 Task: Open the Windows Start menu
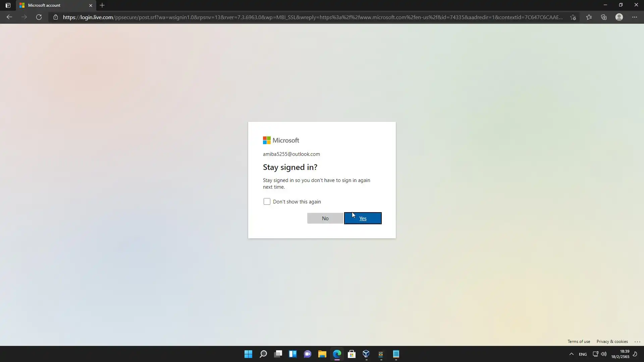(248, 354)
